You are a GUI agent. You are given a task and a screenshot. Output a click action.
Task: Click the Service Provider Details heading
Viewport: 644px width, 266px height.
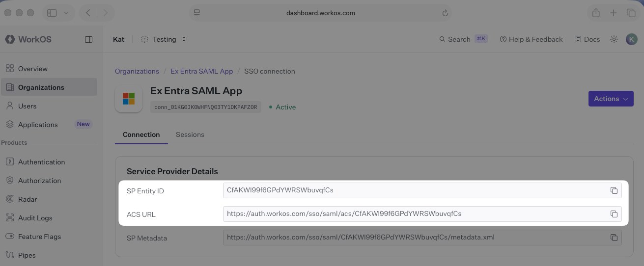(x=172, y=171)
